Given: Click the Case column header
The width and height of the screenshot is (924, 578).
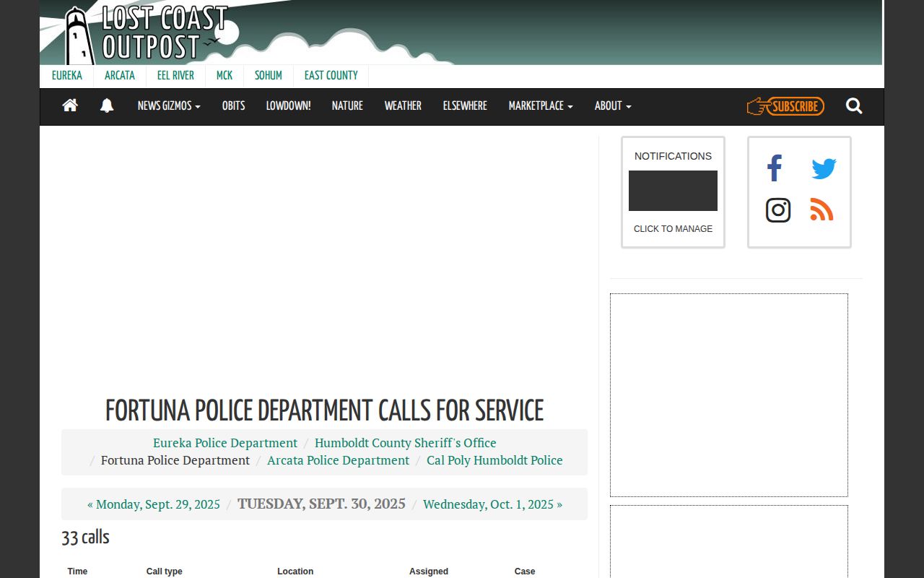Looking at the screenshot, I should 525,571.
